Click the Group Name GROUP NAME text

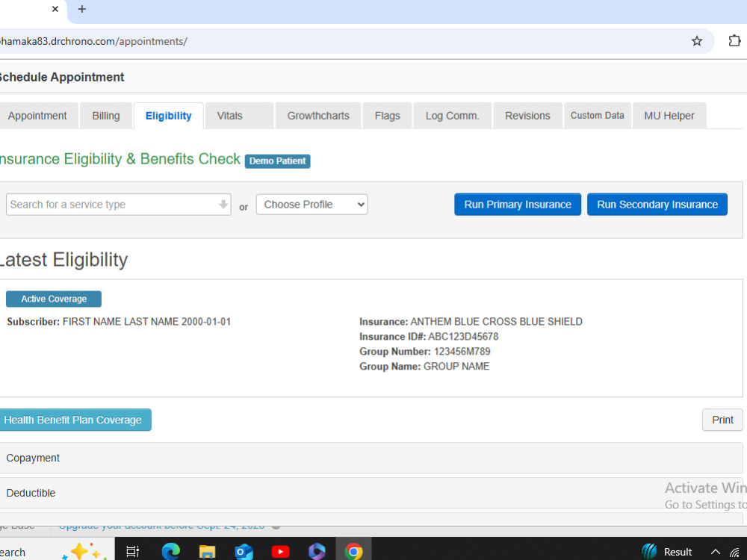tap(456, 367)
